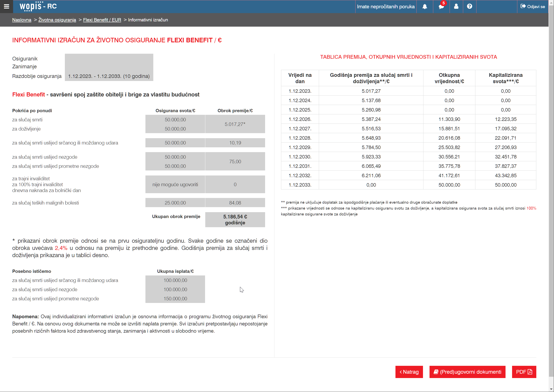The image size is (554, 392).
Task: Click scrollbar down arrow
Action: tap(551, 389)
